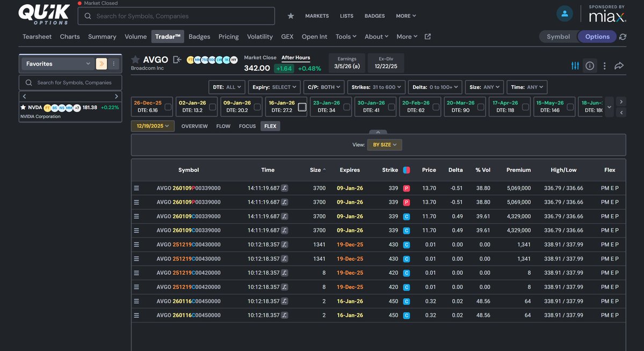The width and height of the screenshot is (644, 351).
Task: Open the 12/19/2025 date dropdown
Action: click(x=153, y=126)
